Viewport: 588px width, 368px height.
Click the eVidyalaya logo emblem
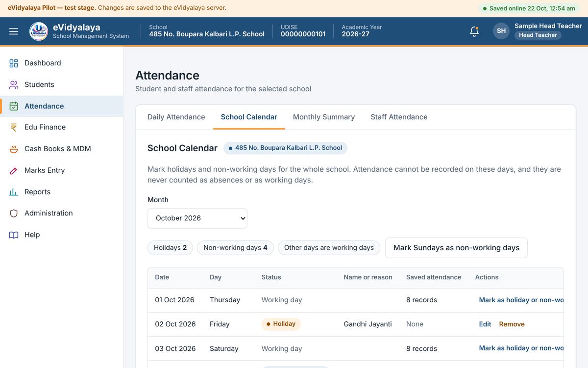coord(39,31)
